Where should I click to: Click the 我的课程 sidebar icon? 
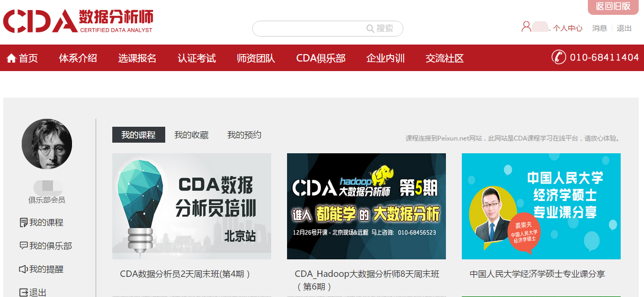tap(23, 223)
